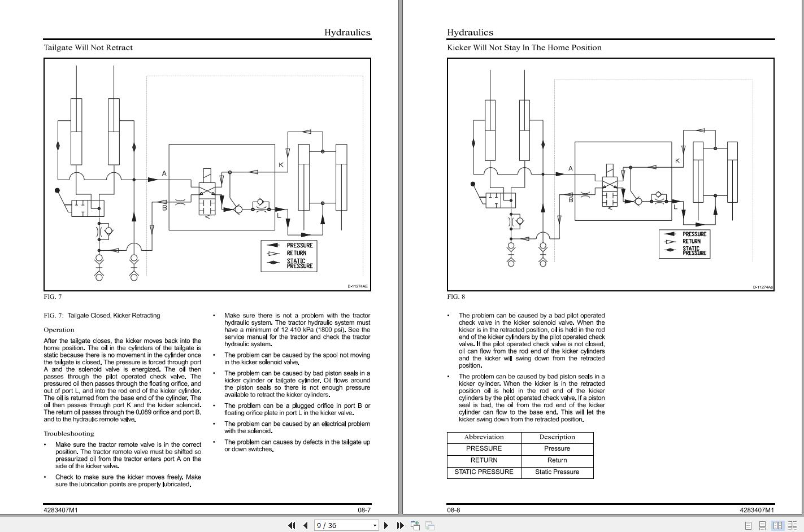
Task: Click the 'FIG. 7' label directly under left diagram
Action: [x=53, y=296]
